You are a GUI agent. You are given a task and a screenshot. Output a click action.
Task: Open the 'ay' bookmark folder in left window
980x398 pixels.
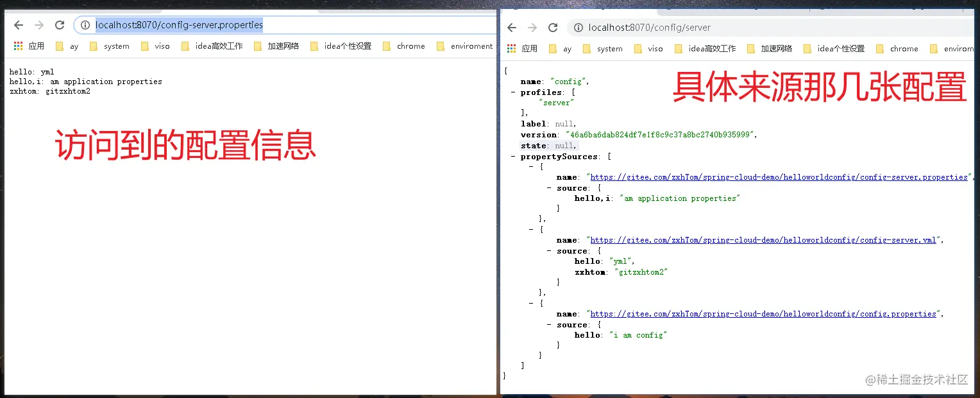[67, 46]
